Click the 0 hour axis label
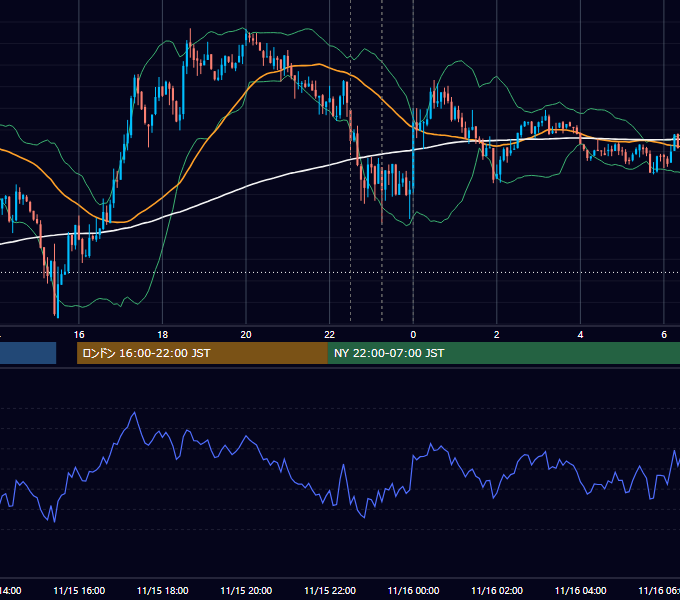680x600 pixels. [x=413, y=335]
